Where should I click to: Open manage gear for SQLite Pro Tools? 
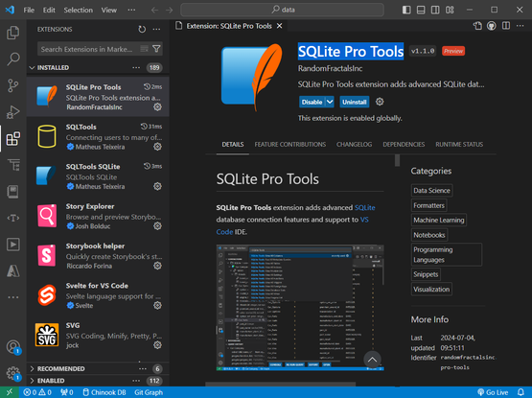click(157, 107)
